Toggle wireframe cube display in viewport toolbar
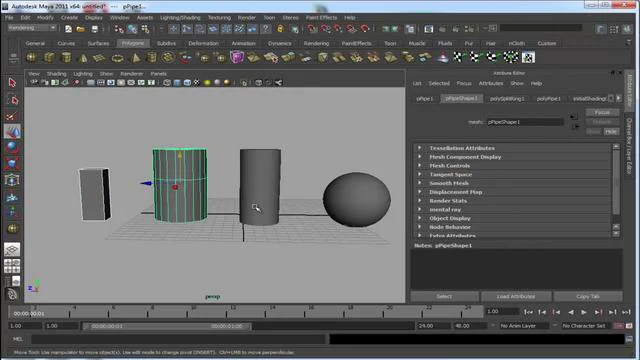The width and height of the screenshot is (640, 360). pos(167,82)
